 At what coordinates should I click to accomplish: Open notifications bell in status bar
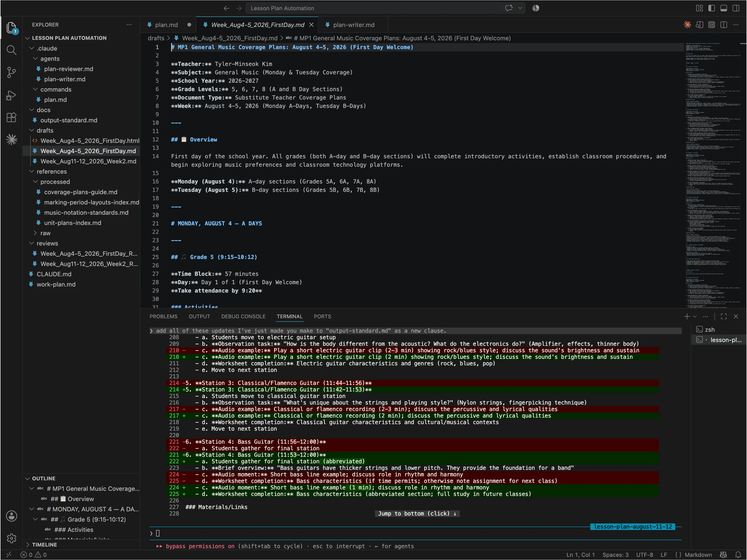pos(738,555)
